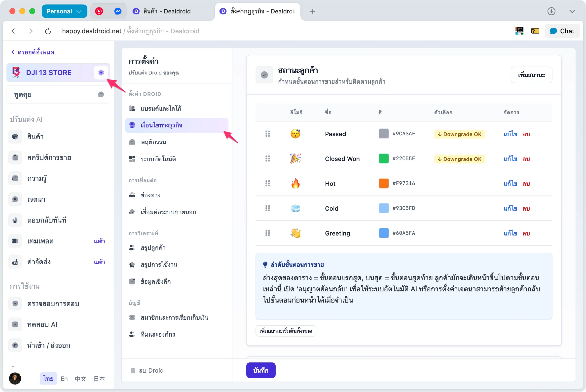Click the นำเข้า / ส่งออก import-export icon
Screen dimensions: 586x392
[x=15, y=345]
